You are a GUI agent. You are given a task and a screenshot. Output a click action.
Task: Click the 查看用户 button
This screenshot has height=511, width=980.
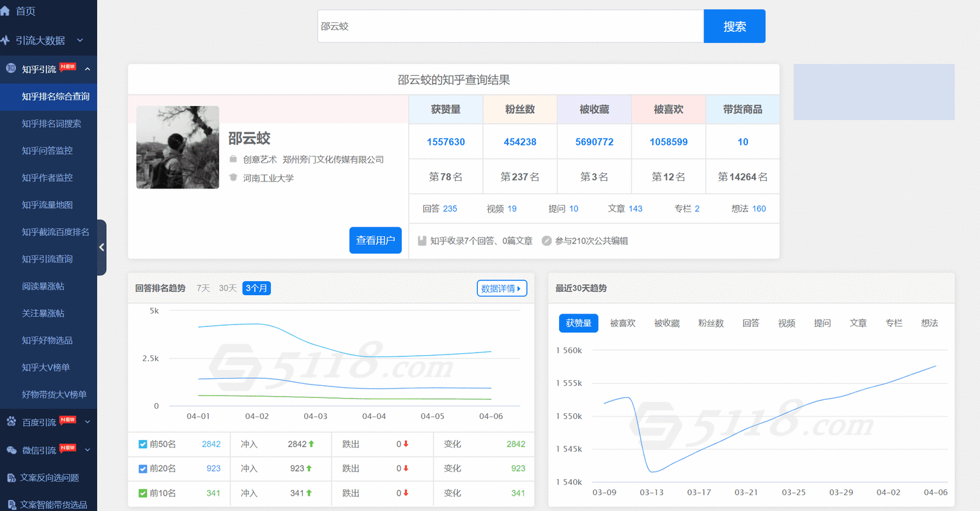point(376,240)
